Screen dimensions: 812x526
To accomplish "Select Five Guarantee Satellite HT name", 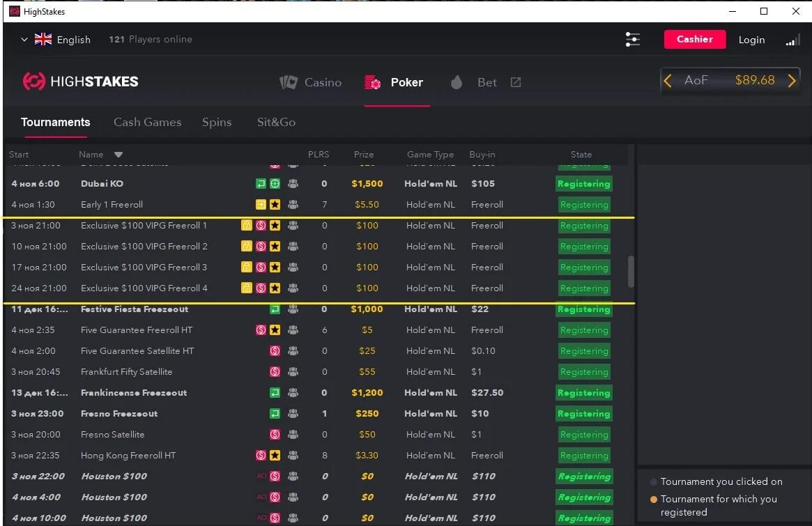I will click(x=137, y=350).
